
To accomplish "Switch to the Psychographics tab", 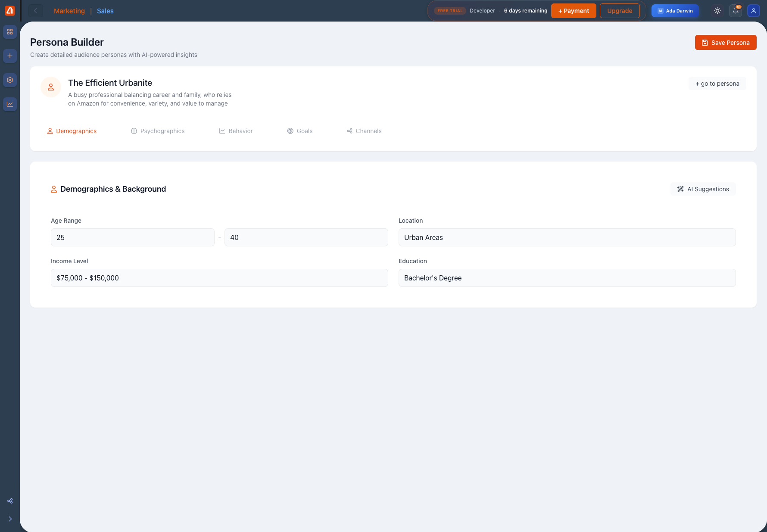I will click(158, 131).
